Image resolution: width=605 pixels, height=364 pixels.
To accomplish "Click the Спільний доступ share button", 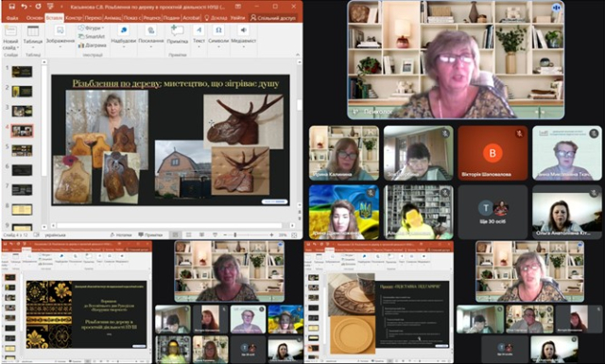I will [273, 18].
